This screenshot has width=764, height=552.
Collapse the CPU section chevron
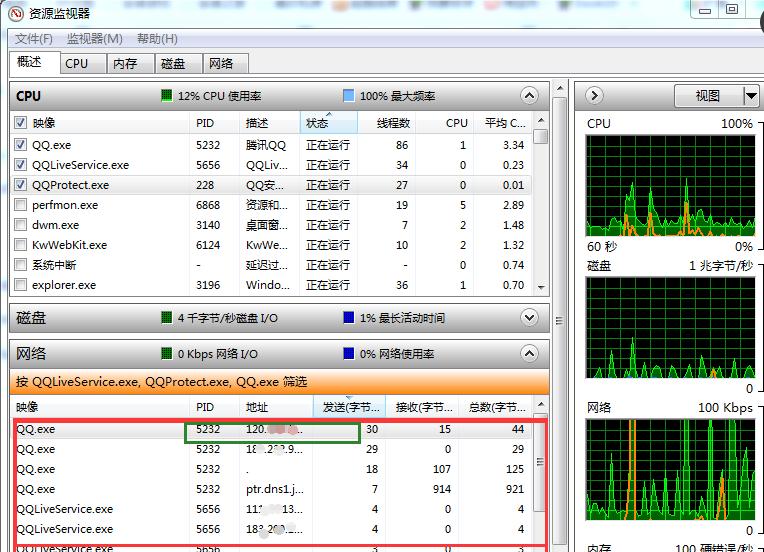pos(529,96)
